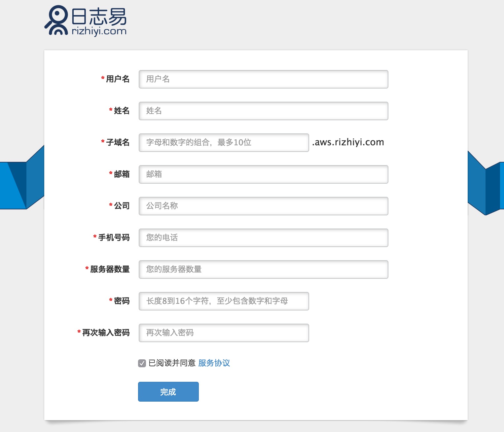Click the 邮箱 email input field
Image resolution: width=504 pixels, height=432 pixels.
(263, 174)
